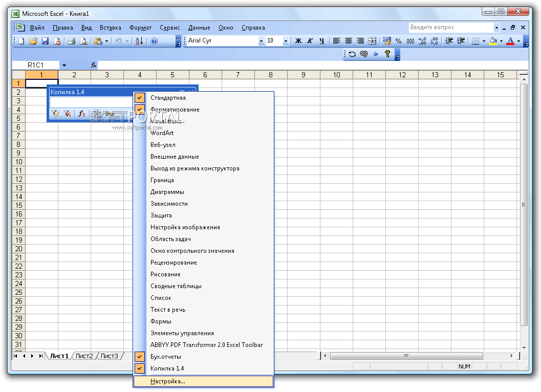Click the Print Preview magnifier icon

coord(83,41)
